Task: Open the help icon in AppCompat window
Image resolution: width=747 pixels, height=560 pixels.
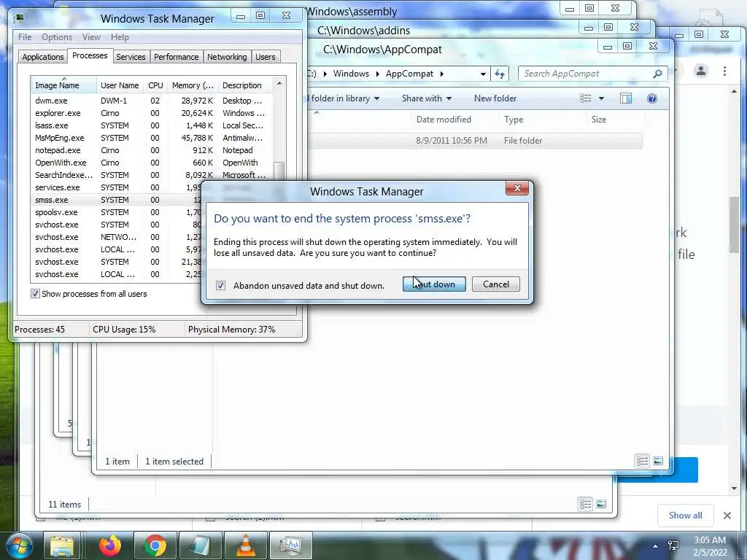Action: pos(651,98)
